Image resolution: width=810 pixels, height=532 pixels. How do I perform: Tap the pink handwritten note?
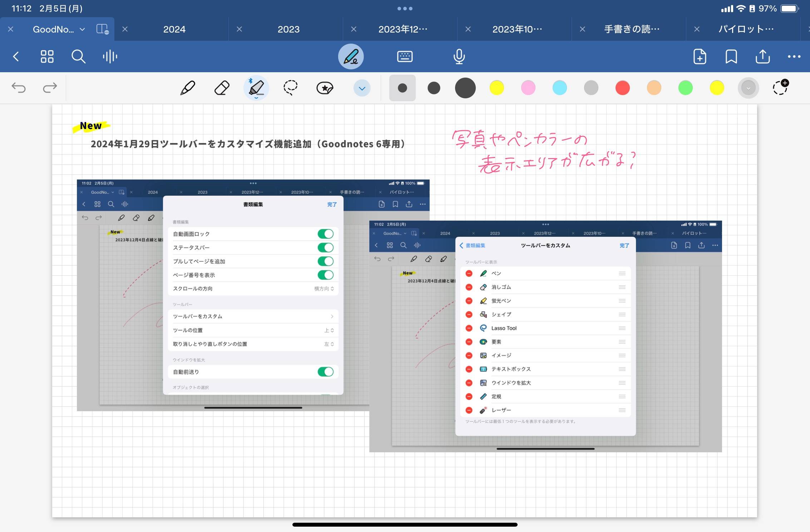[x=544, y=152]
